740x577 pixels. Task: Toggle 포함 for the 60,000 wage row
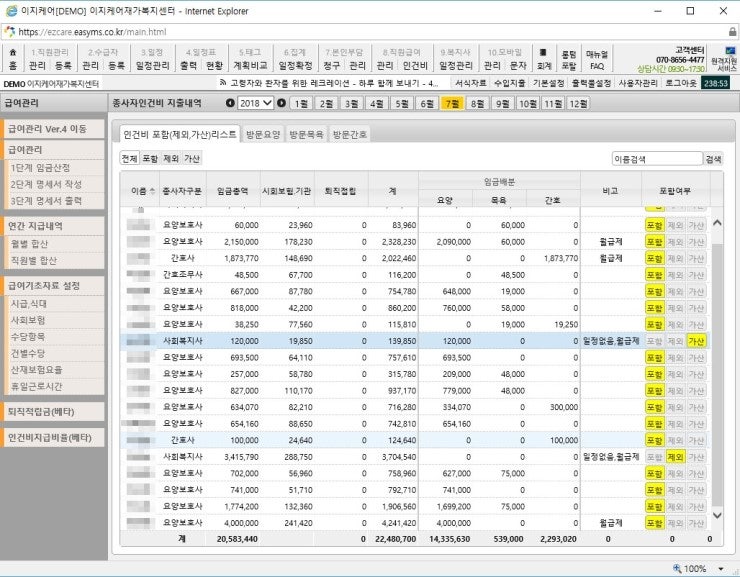point(655,226)
